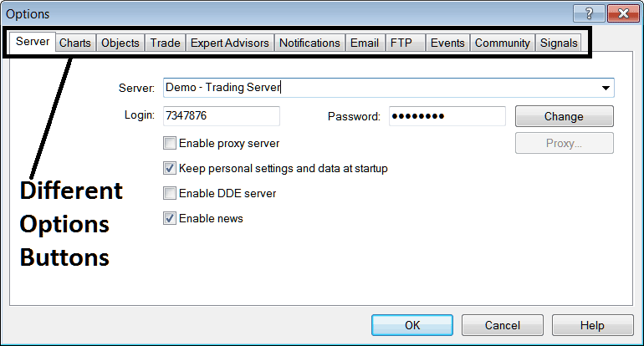644x346 pixels.
Task: Open the Objects tab
Action: 120,43
